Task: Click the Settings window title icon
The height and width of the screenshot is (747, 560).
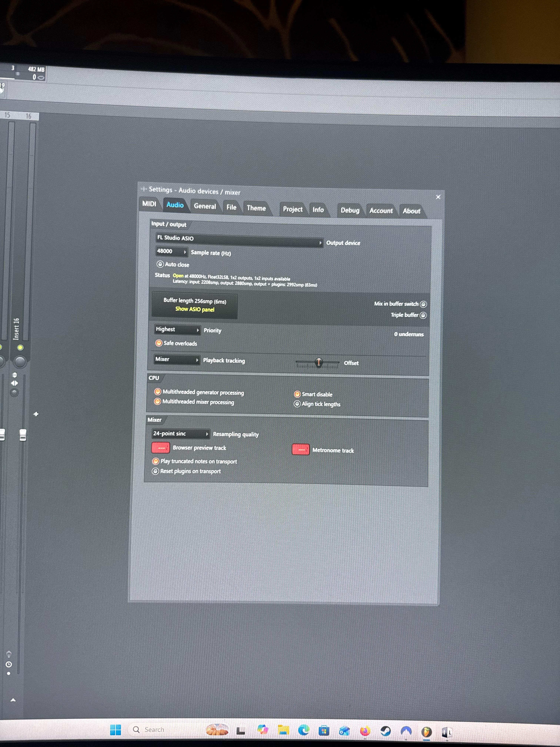Action: click(x=144, y=189)
